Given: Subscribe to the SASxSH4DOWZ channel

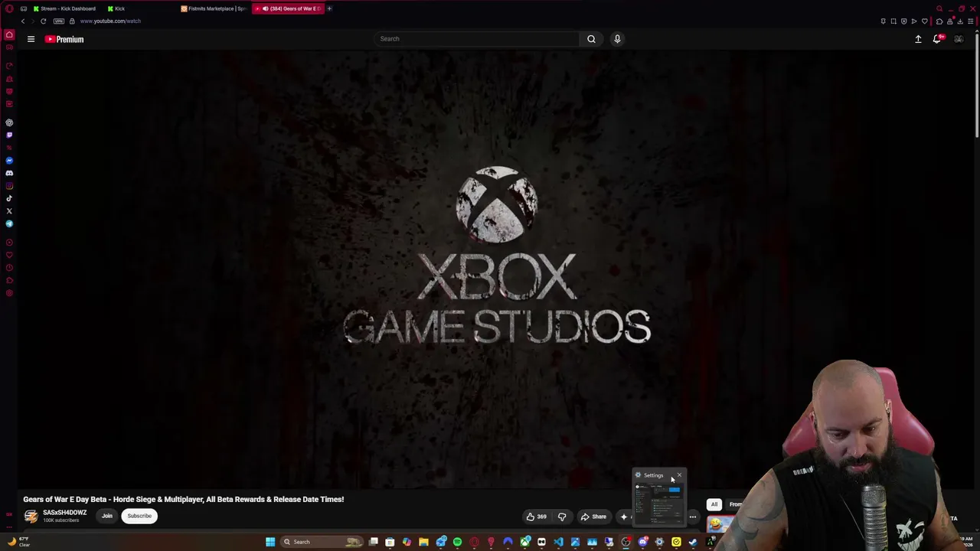Looking at the screenshot, I should [x=139, y=516].
